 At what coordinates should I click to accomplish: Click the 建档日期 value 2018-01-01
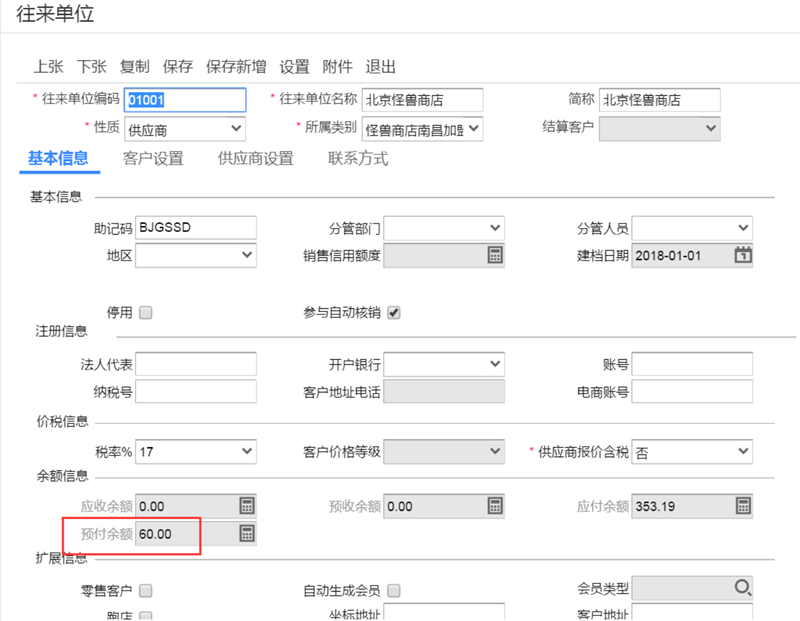[668, 256]
